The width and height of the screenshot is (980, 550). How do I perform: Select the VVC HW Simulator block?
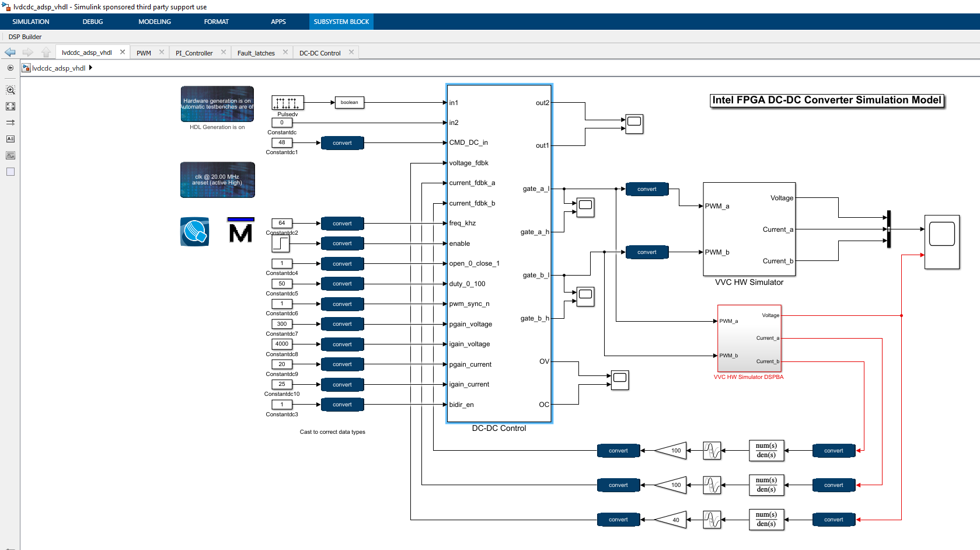pos(749,229)
